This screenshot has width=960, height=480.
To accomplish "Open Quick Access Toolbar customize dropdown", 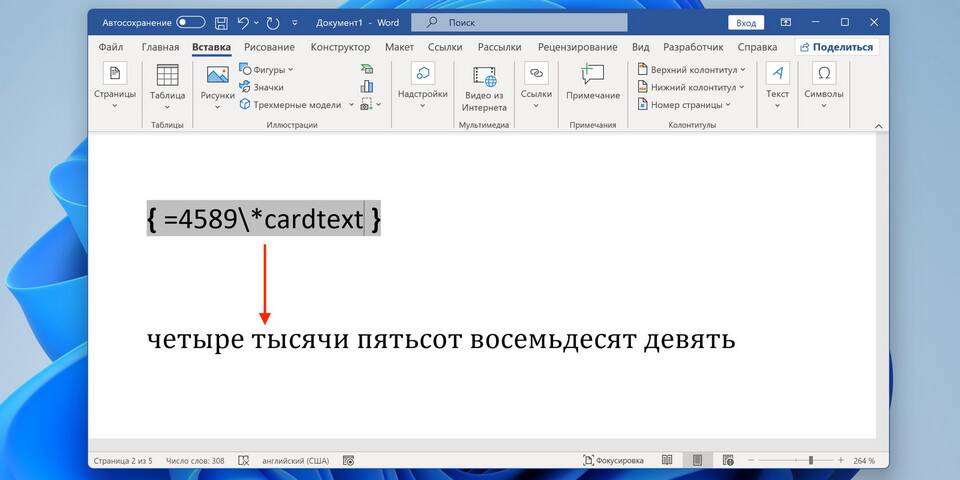I will pyautogui.click(x=295, y=23).
